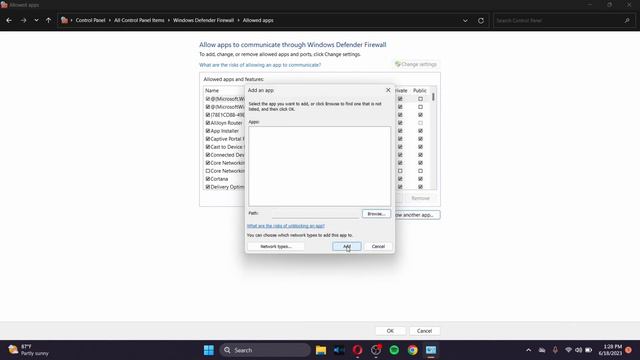Go back with the navigation back arrow

[x=9, y=20]
